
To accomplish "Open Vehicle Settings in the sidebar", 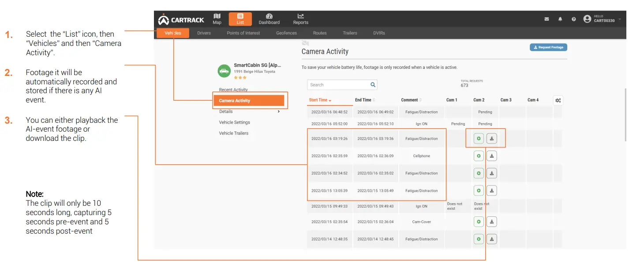I will click(234, 122).
